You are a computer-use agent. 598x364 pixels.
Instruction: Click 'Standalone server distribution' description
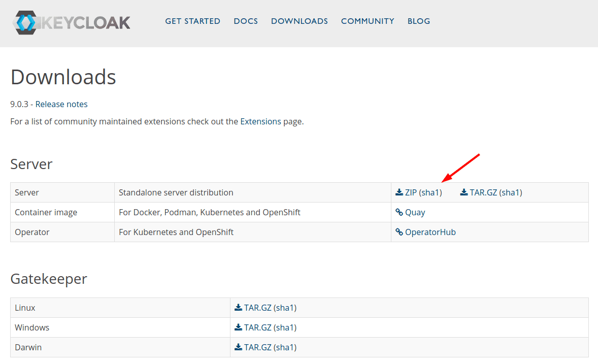(176, 192)
